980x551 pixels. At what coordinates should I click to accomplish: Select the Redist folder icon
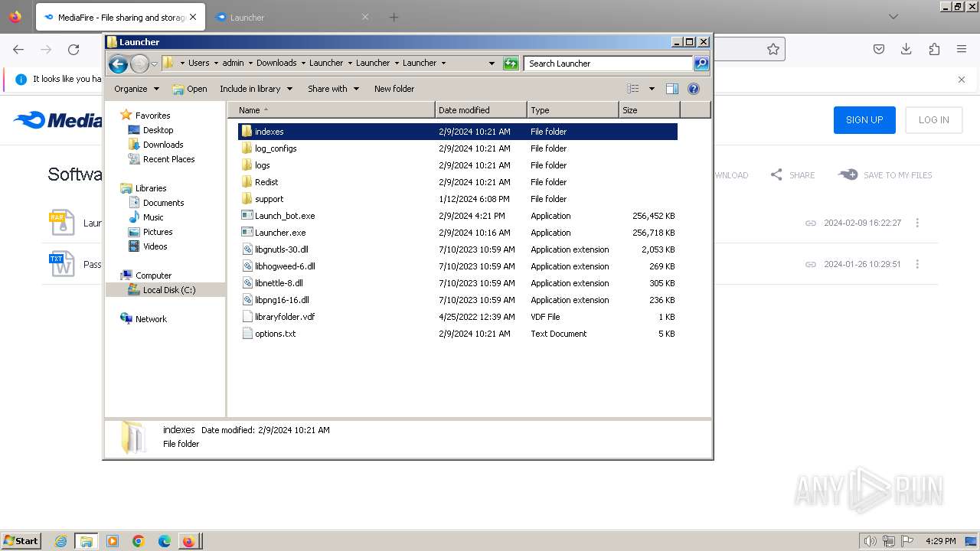(x=247, y=182)
